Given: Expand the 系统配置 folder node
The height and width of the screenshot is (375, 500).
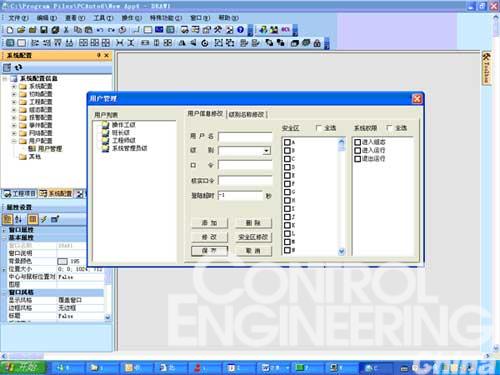Looking at the screenshot, I should click(14, 86).
